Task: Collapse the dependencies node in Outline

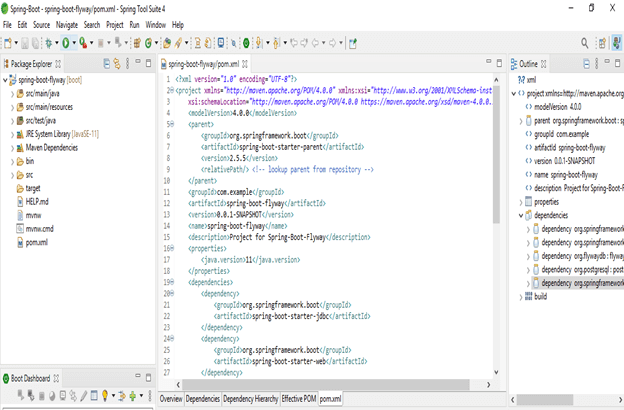Action: (x=521, y=215)
